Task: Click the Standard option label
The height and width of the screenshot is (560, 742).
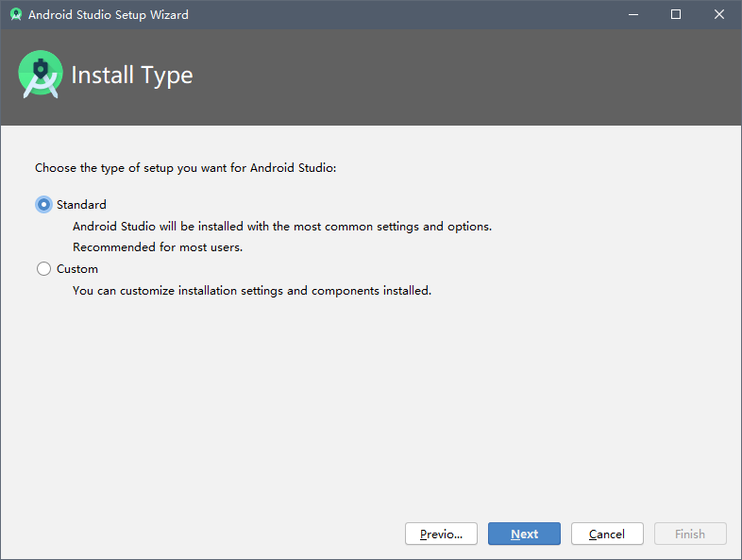Action: click(x=81, y=205)
